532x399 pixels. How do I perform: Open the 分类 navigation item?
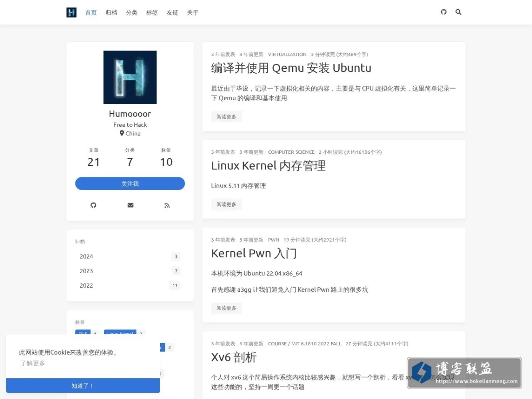[132, 12]
